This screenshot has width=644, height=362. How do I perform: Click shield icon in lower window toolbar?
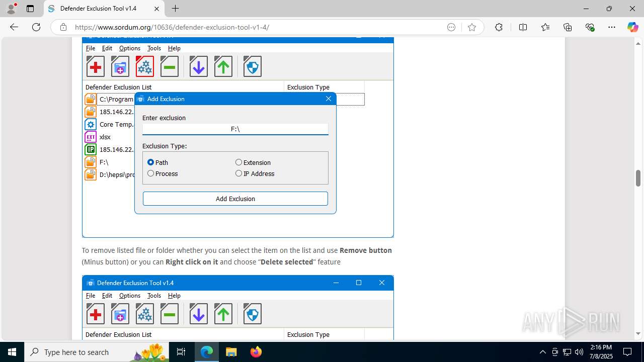[x=253, y=314]
